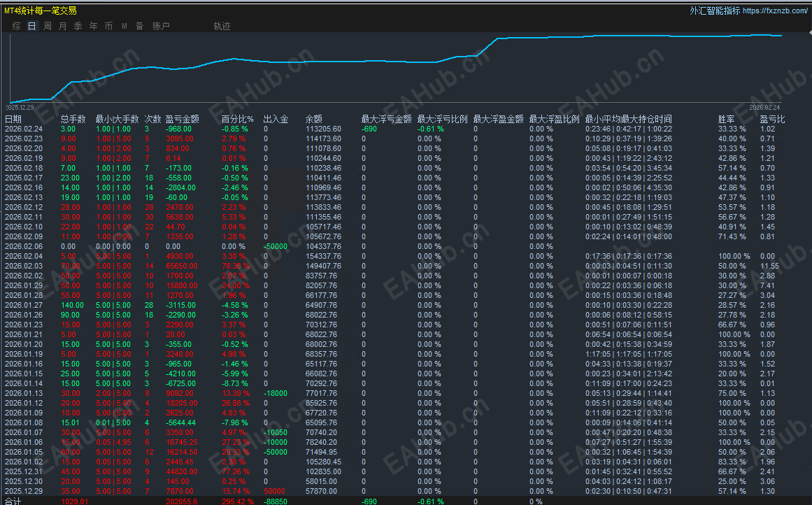This screenshot has width=812, height=505.
Task: Click the 最大浮盈金额 column header
Action: point(498,119)
